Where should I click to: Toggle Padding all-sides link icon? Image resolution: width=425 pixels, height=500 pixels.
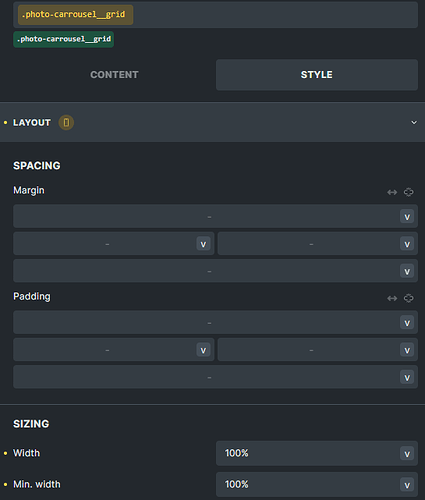[408, 298]
